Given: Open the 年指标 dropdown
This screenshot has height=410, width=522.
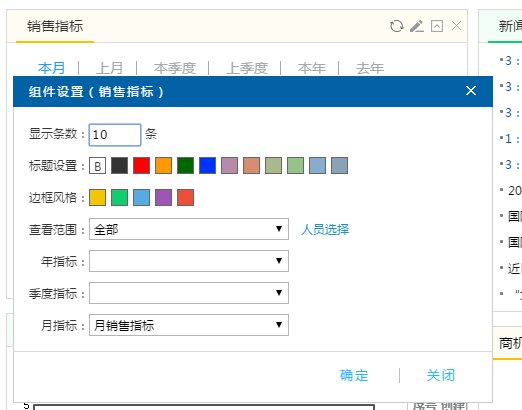Looking at the screenshot, I should [189, 261].
